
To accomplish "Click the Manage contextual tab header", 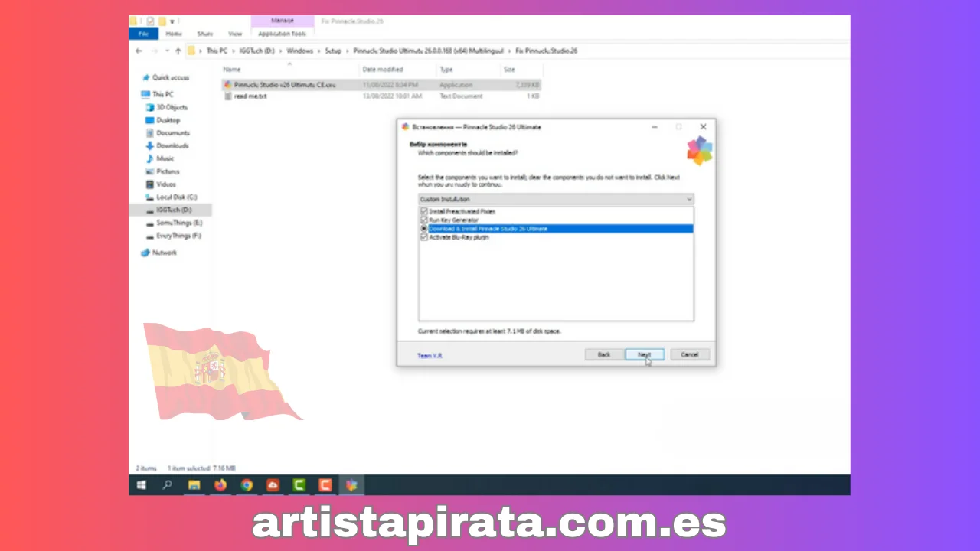I will [x=282, y=21].
